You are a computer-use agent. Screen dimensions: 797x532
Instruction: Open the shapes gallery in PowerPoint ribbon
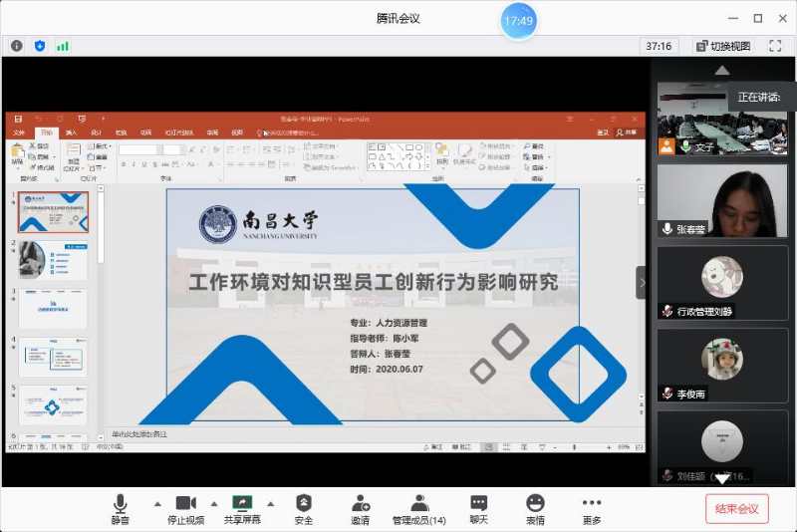pyautogui.click(x=398, y=156)
